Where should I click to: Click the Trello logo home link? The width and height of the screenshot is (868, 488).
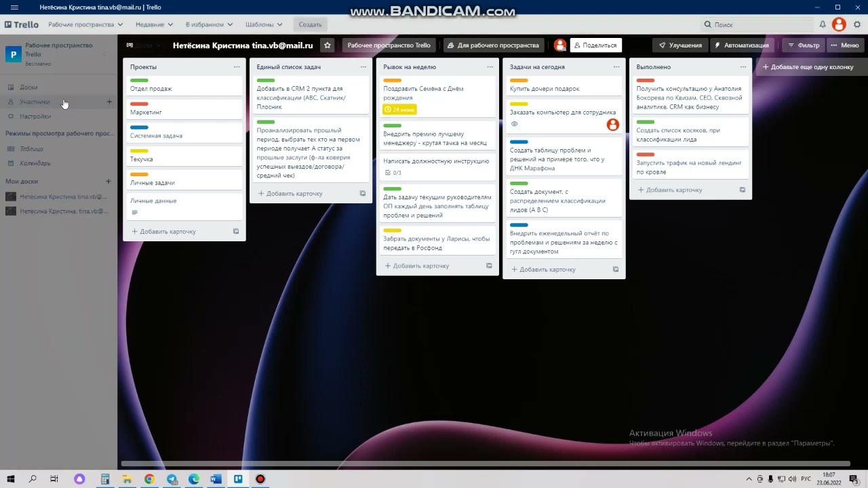(22, 24)
